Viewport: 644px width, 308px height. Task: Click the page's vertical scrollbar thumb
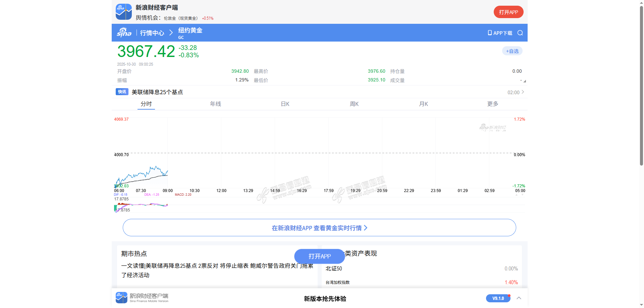(641, 84)
